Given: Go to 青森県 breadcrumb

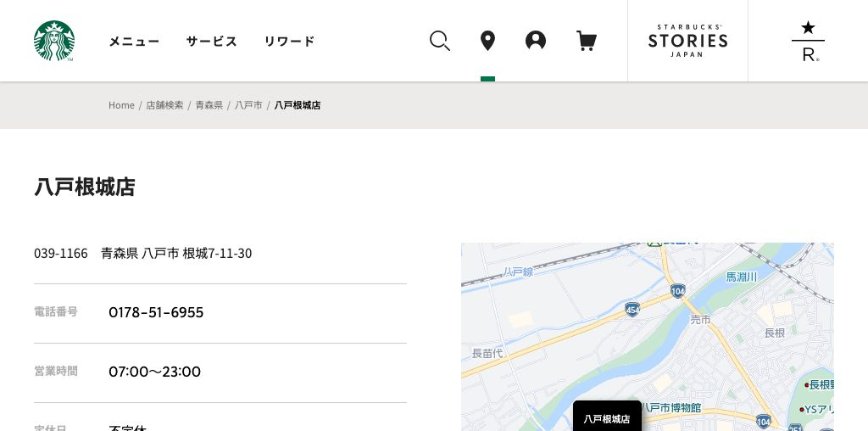Looking at the screenshot, I should click(x=209, y=105).
